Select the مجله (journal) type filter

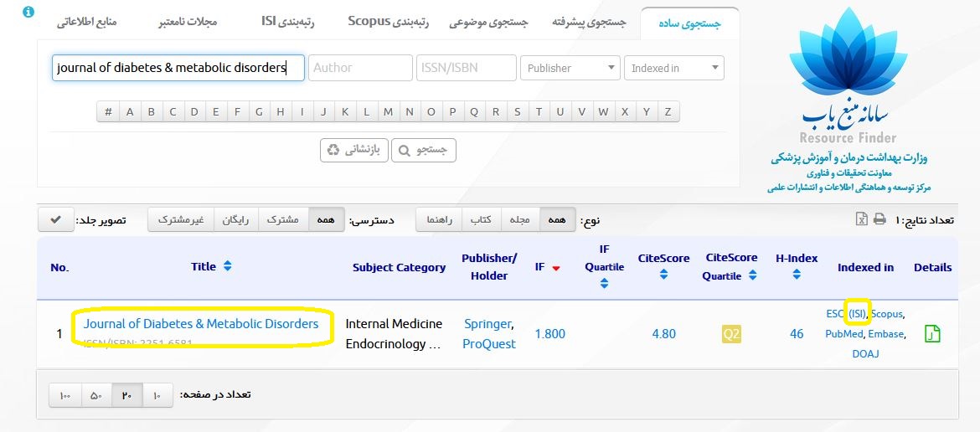[519, 219]
